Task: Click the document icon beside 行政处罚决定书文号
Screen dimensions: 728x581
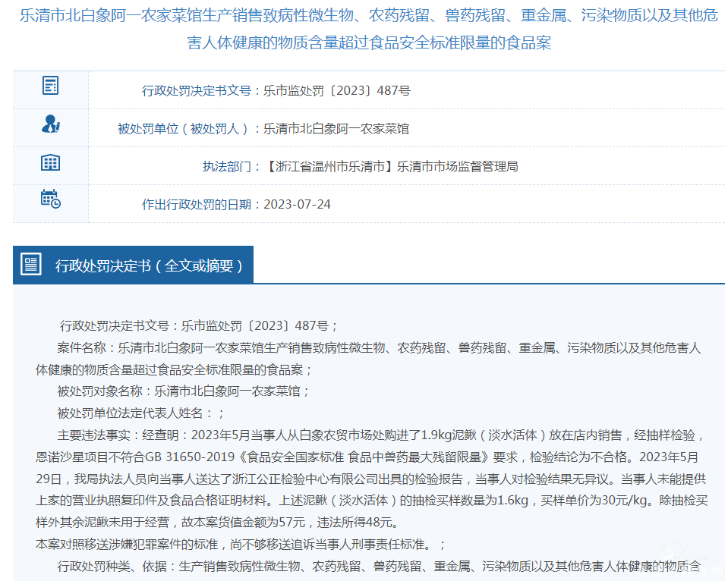Action: 51,86
